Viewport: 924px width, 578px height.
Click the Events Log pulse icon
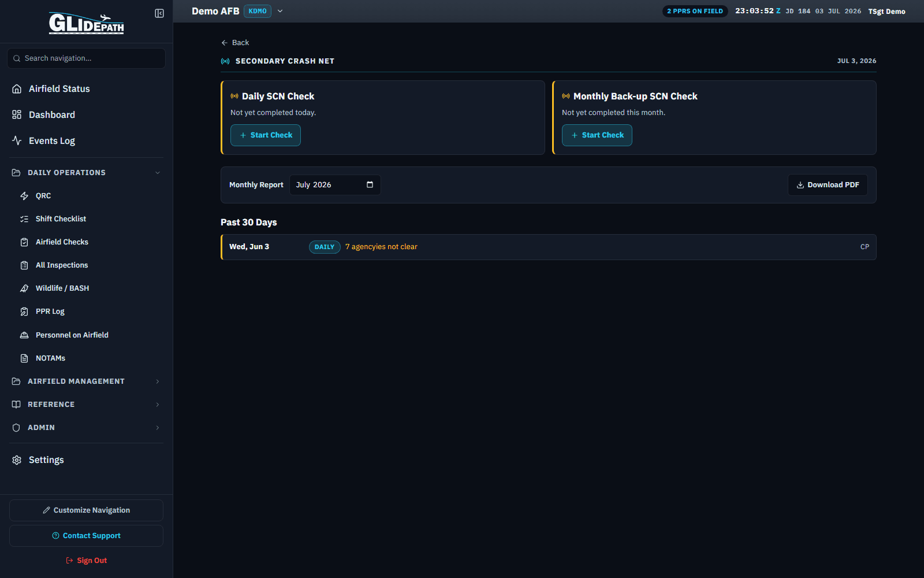(17, 140)
